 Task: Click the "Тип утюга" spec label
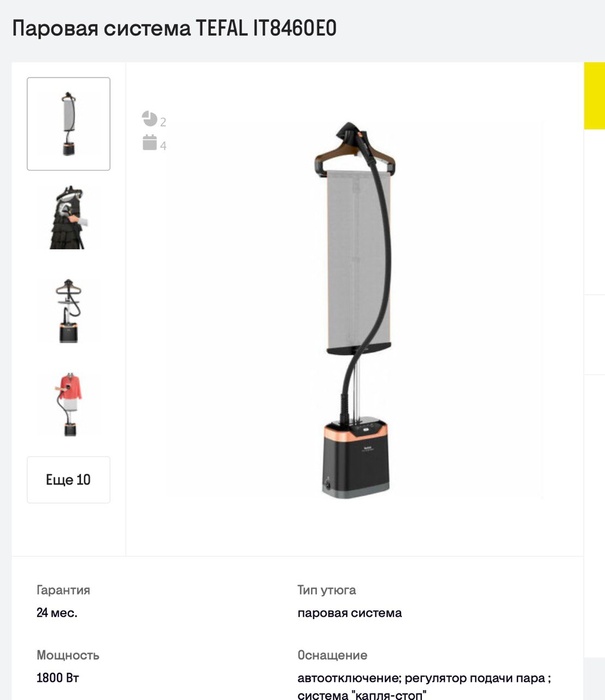[x=327, y=590]
